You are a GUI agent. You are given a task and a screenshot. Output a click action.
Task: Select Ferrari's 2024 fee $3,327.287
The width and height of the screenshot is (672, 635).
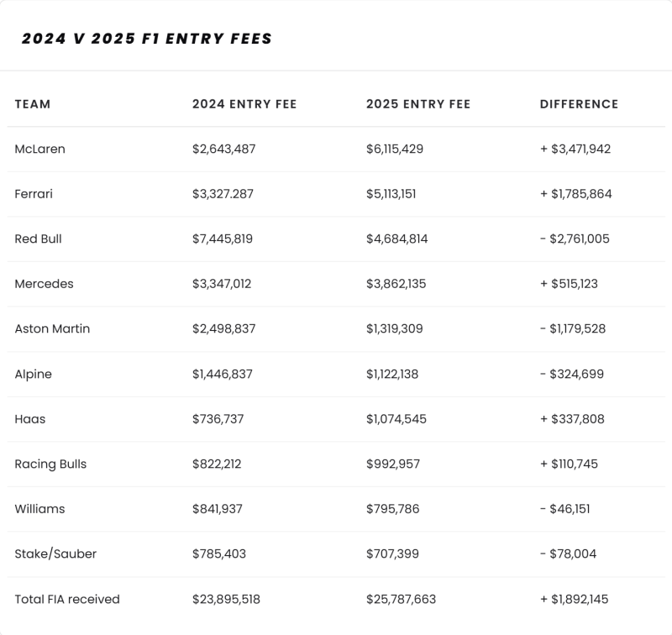(223, 194)
